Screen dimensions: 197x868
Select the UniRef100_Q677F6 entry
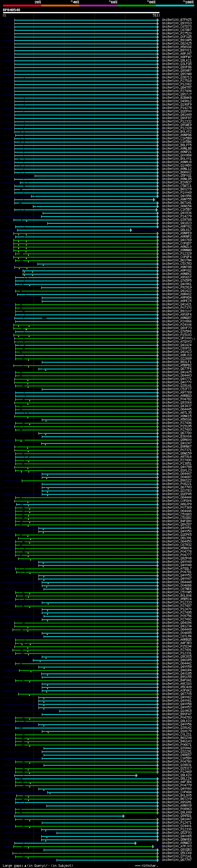pyautogui.click(x=177, y=369)
